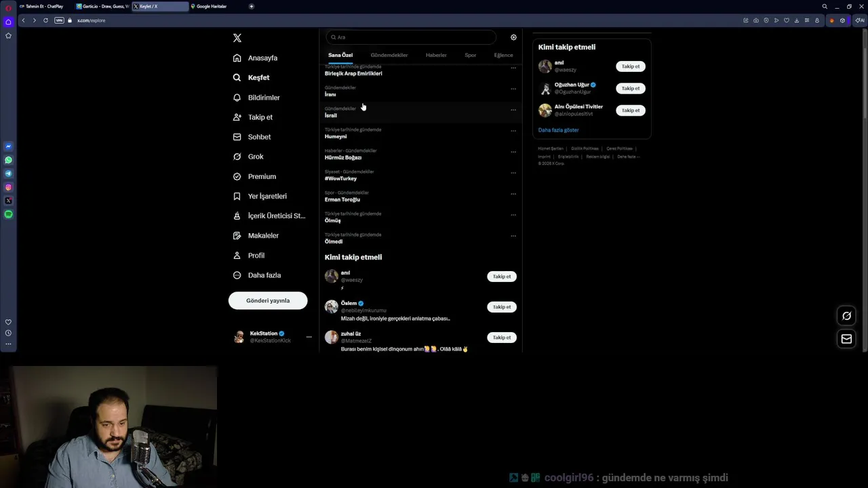Open WhatsApp in Opera sidebar
Screen dimensions: 868x488
click(8, 160)
